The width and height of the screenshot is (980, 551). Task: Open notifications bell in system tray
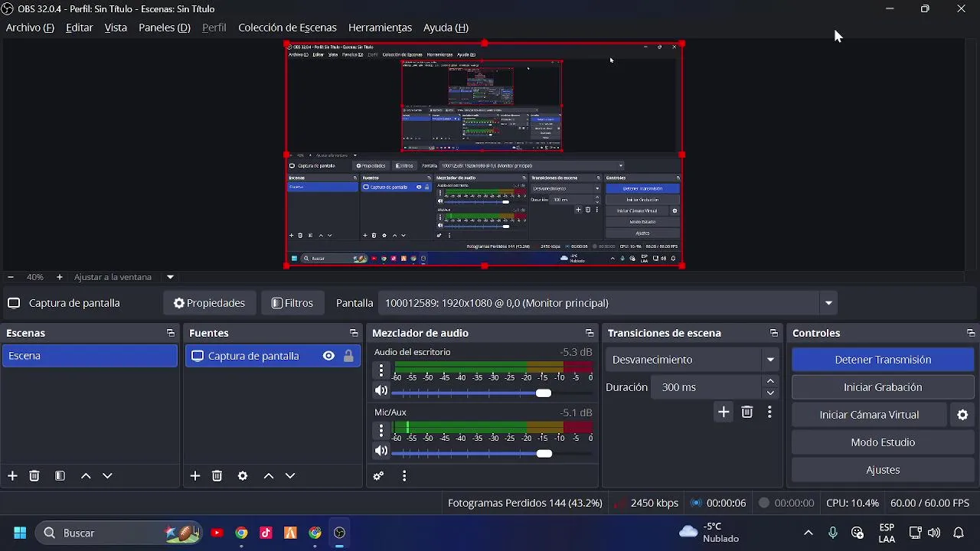(x=959, y=533)
